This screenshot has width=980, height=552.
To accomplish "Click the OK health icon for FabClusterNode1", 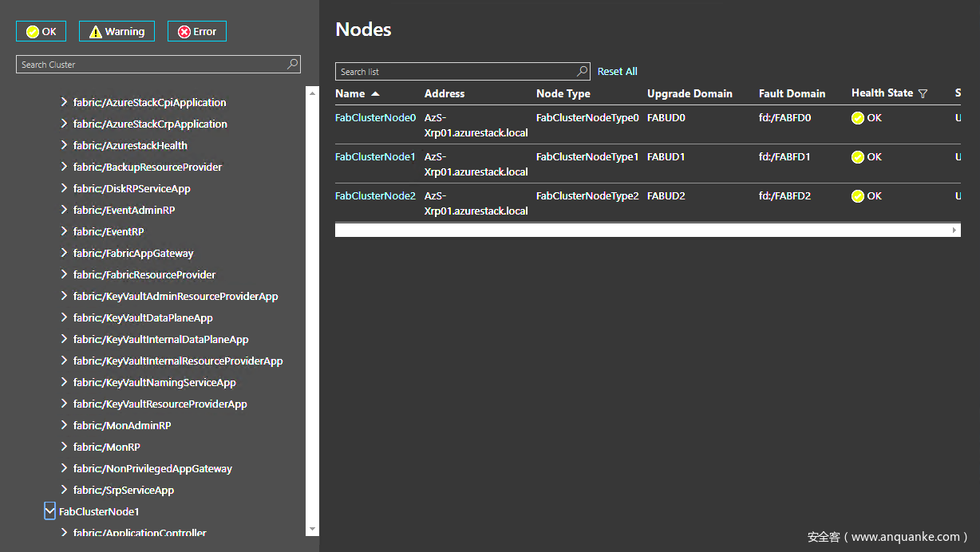I will coord(858,157).
